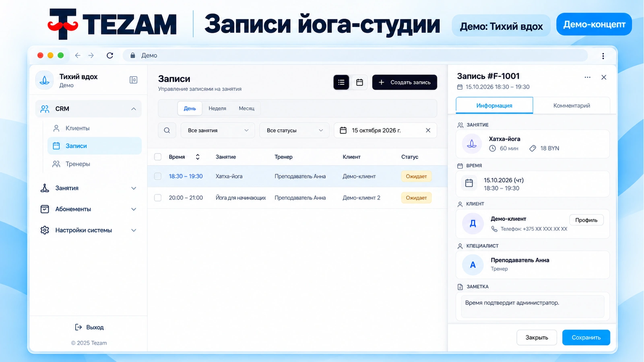Open more options in record panel
Screen dimensions: 644x362
click(x=588, y=77)
